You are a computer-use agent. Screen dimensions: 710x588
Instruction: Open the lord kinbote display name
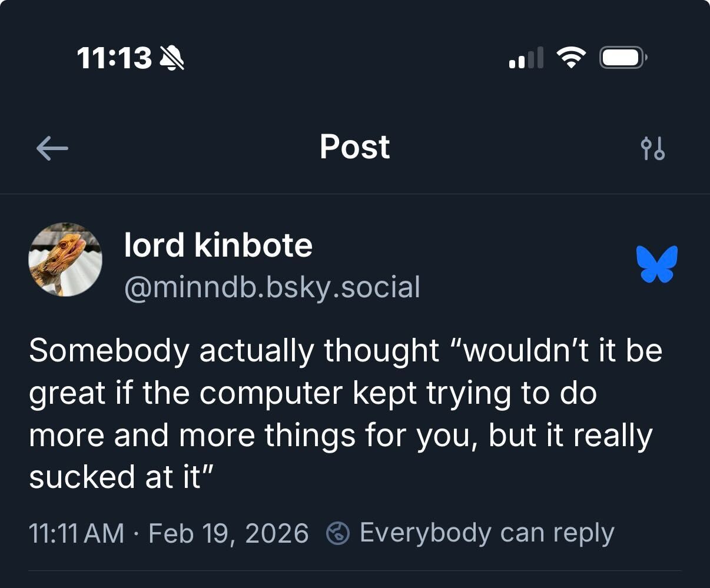(218, 245)
